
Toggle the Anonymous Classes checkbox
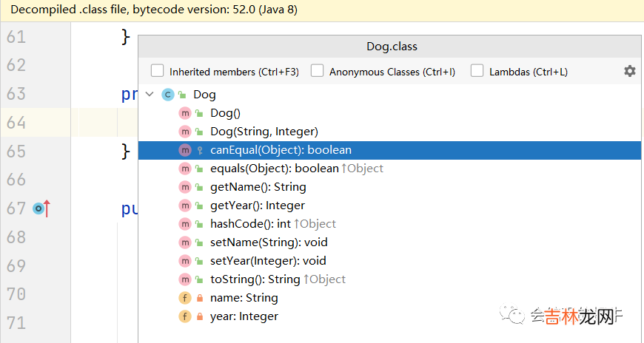click(318, 71)
